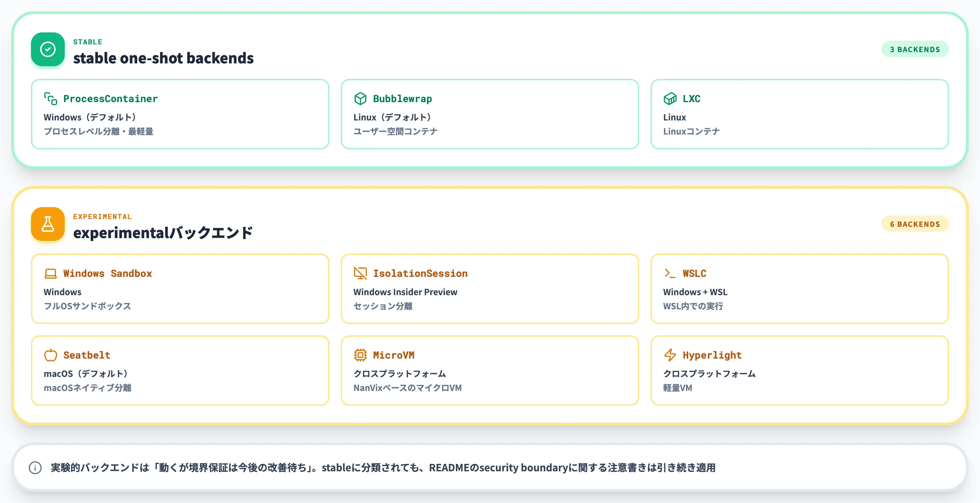Screen dimensions: 980x503
Task: Click 'Windows（デフォルト）' under ProcessContainer
Action: [x=90, y=117]
